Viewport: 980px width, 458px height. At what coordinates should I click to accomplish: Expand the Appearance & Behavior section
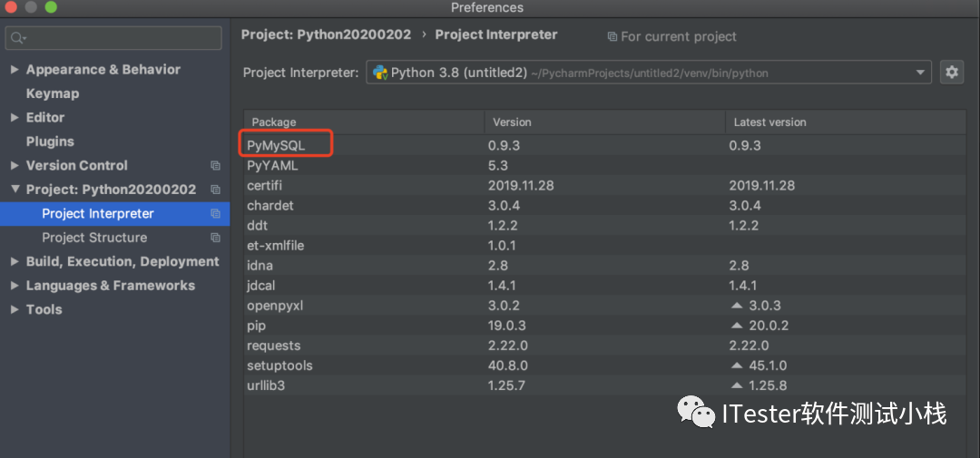pyautogui.click(x=15, y=70)
